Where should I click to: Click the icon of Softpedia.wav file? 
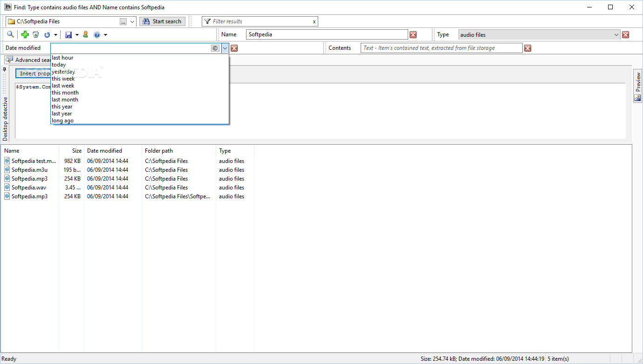pyautogui.click(x=7, y=188)
